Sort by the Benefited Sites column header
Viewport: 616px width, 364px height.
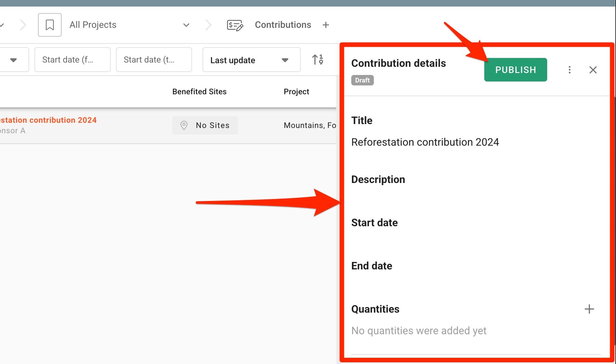199,92
